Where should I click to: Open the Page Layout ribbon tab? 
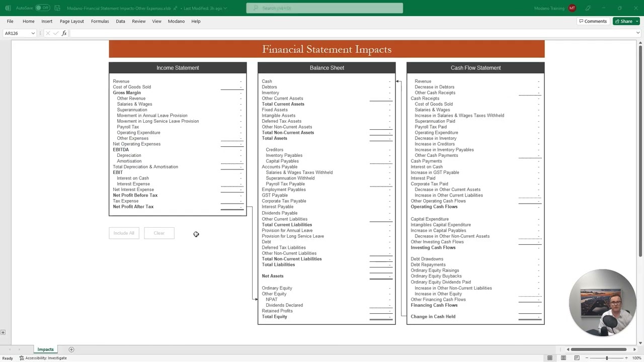72,21
